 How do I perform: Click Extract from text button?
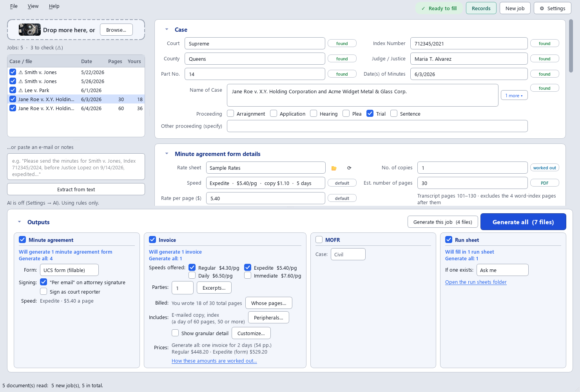pos(76,189)
